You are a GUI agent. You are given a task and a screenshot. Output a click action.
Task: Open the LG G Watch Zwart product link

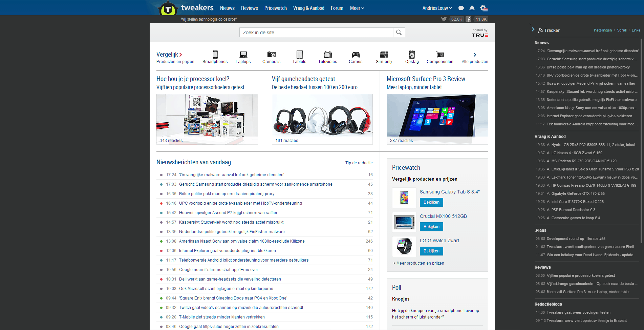click(439, 241)
